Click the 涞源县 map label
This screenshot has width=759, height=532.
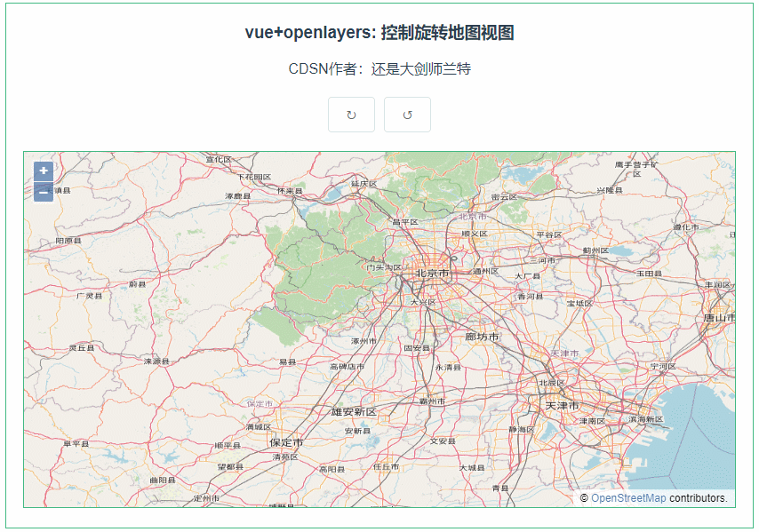coord(156,361)
